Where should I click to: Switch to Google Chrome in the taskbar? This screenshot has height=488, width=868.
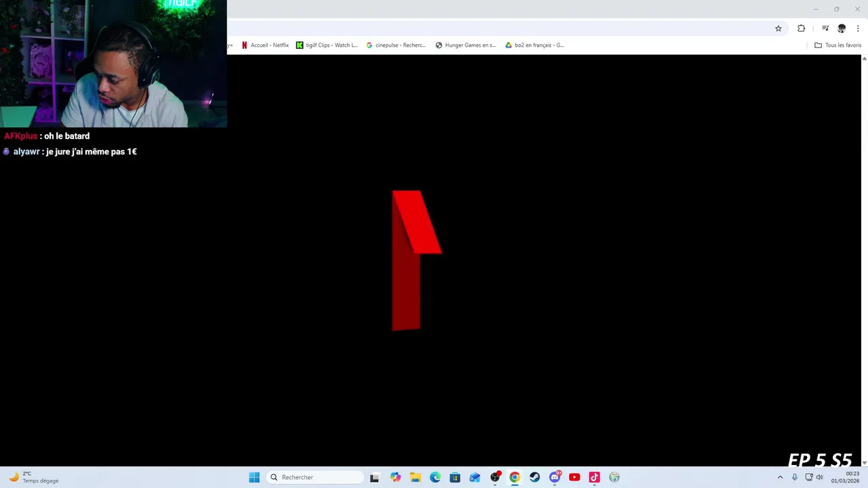(515, 477)
